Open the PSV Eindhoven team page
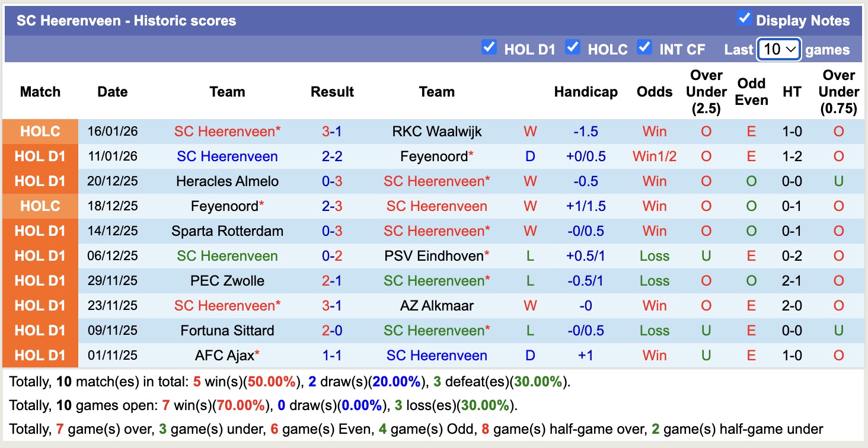Viewport: 868px width, 448px height. tap(436, 255)
